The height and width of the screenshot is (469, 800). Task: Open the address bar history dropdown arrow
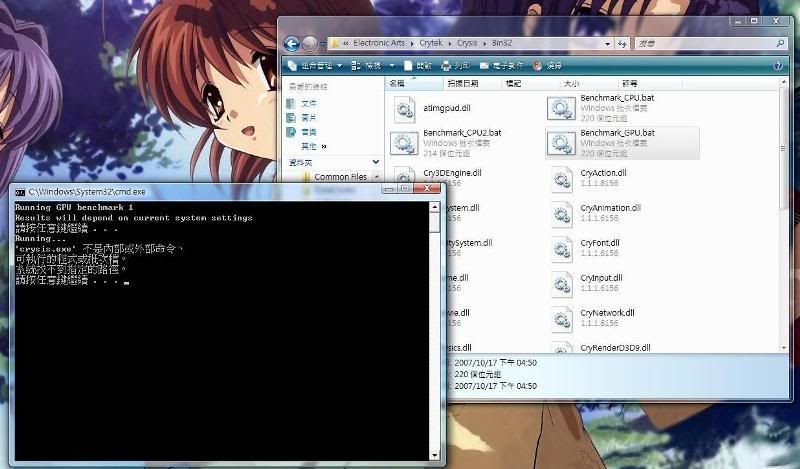coord(608,44)
